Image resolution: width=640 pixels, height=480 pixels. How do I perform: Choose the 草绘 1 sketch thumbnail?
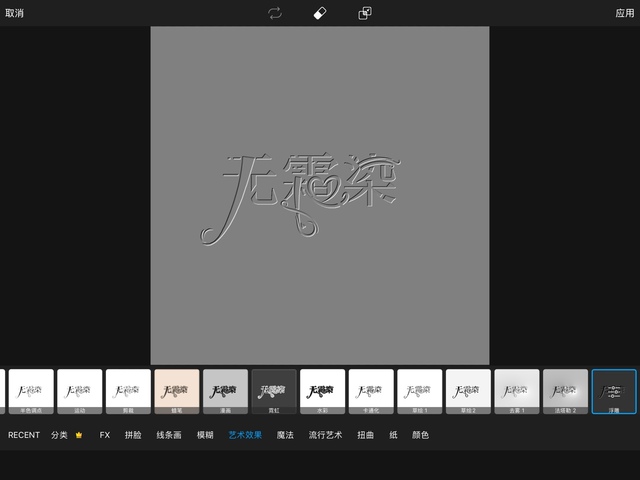tap(420, 391)
